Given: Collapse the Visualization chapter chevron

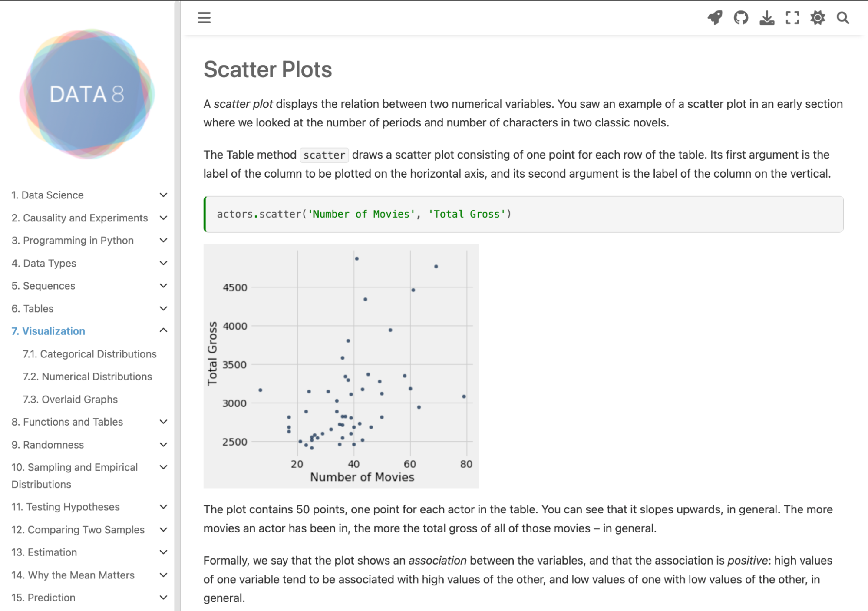Looking at the screenshot, I should (163, 330).
